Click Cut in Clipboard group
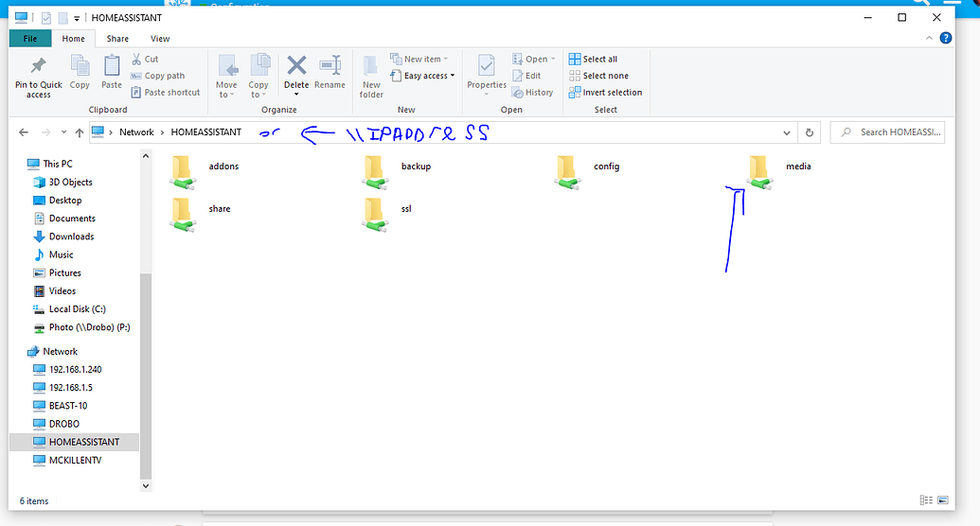Viewport: 980px width, 526px height. point(145,59)
